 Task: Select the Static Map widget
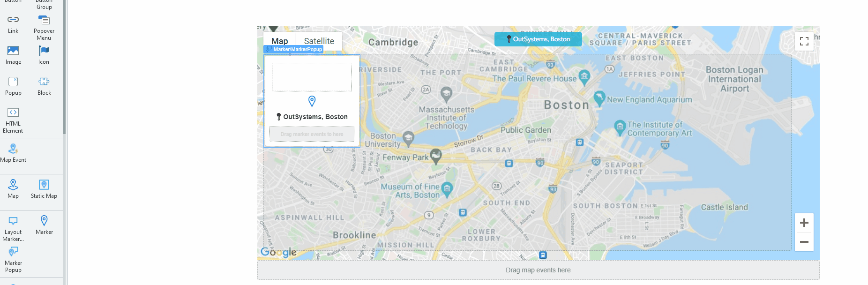coord(44,189)
